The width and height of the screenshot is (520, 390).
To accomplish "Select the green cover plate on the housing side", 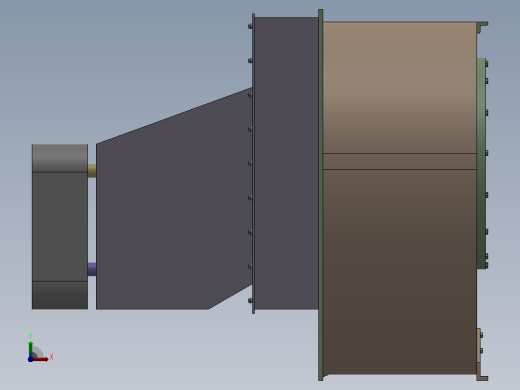I will [481, 163].
